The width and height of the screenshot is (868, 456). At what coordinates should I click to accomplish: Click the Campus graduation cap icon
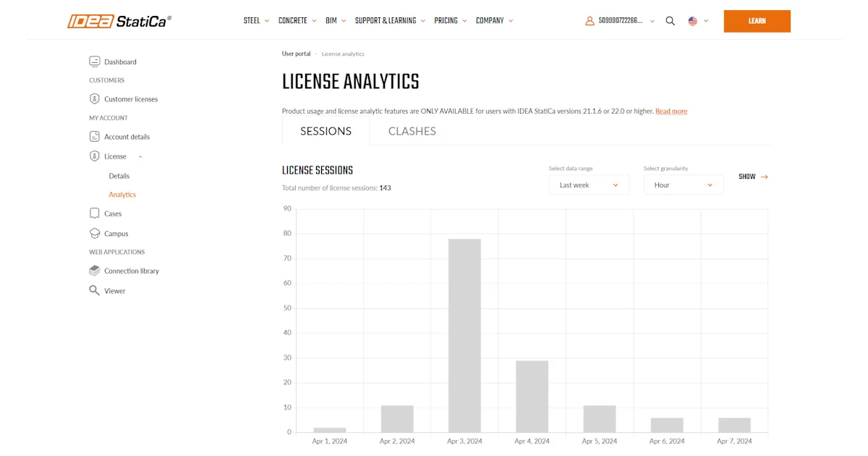point(94,234)
